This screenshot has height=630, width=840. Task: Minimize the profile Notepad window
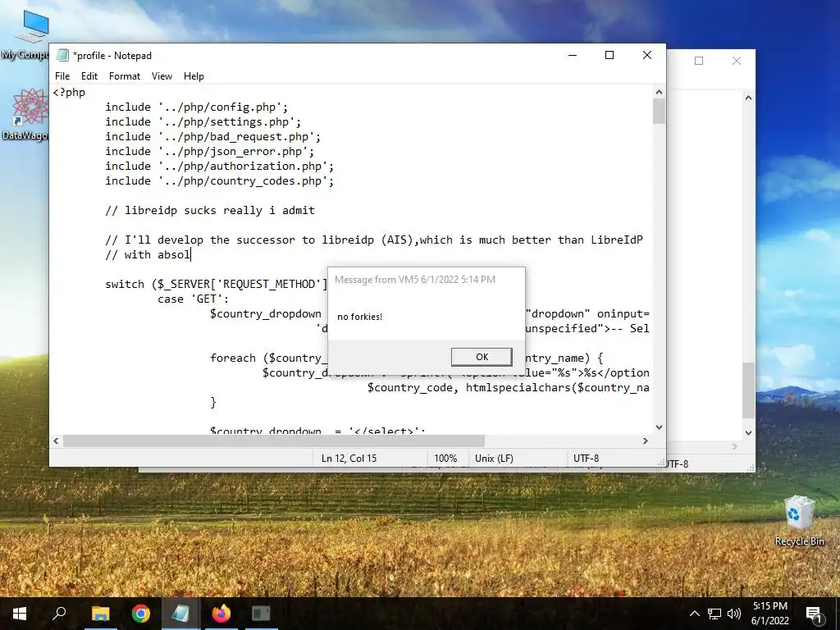pos(573,55)
